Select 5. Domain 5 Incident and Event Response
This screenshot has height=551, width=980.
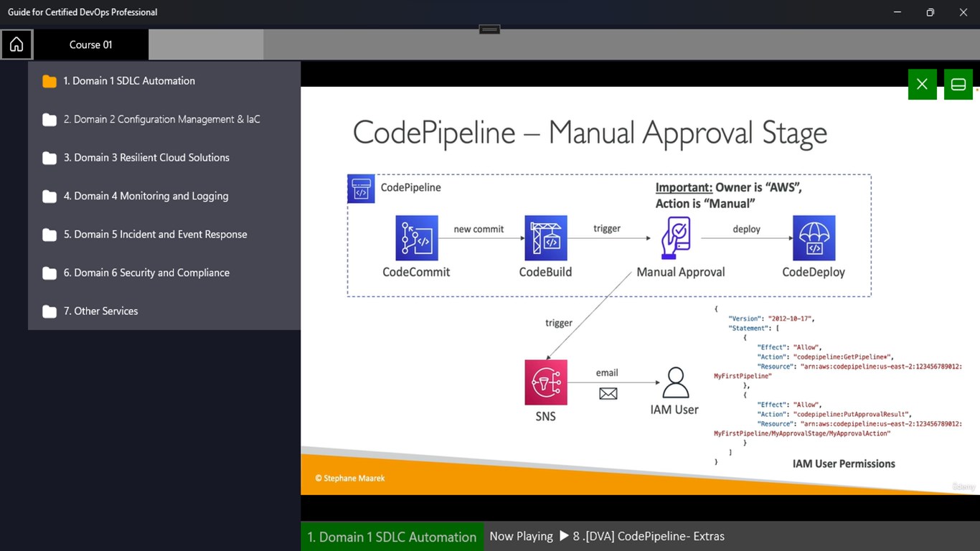pyautogui.click(x=155, y=235)
